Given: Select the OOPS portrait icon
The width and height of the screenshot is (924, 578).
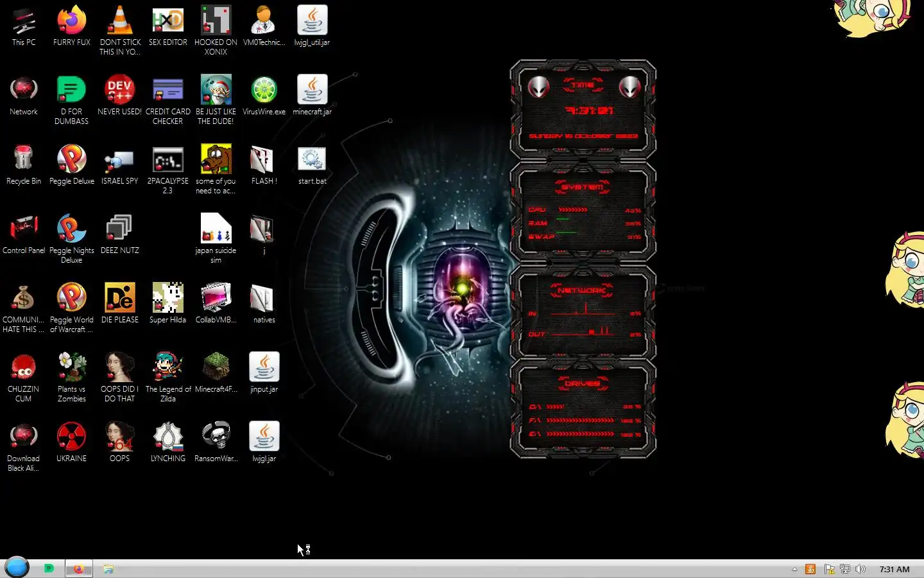Looking at the screenshot, I should (x=120, y=443).
